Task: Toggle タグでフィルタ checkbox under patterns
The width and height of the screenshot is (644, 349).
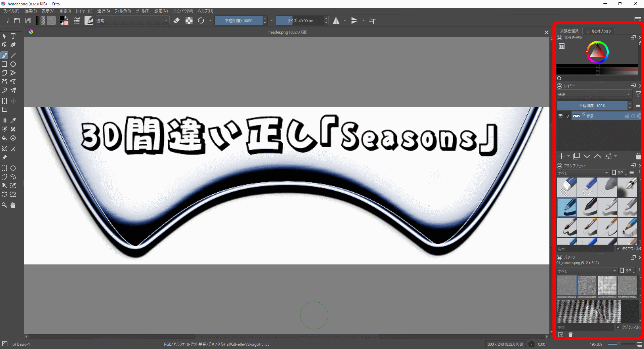Action: 618,327
